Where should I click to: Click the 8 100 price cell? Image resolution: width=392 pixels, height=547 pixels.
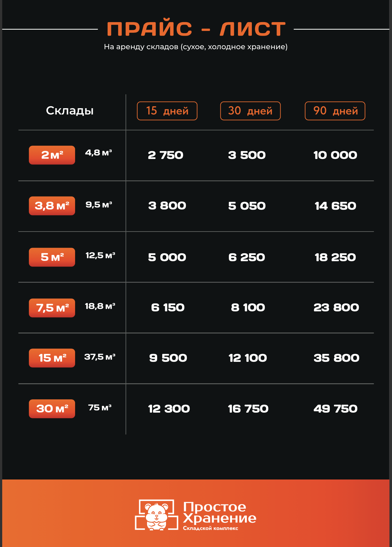pyautogui.click(x=248, y=308)
